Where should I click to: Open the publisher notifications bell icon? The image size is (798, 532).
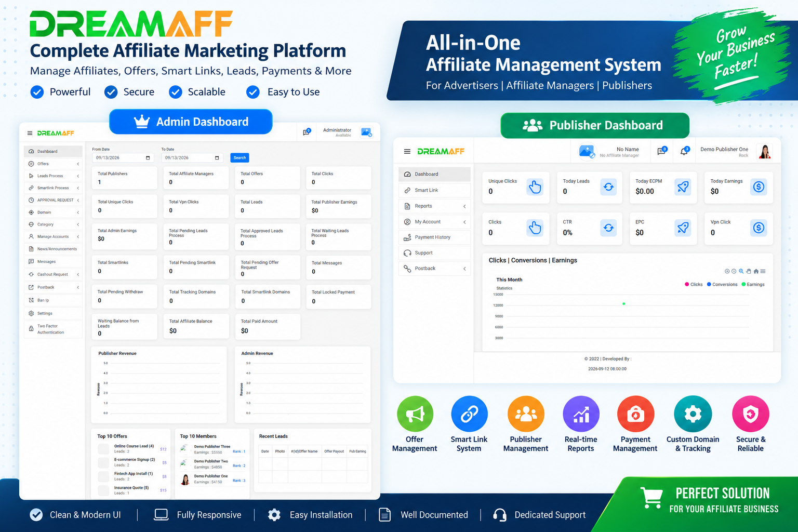684,151
